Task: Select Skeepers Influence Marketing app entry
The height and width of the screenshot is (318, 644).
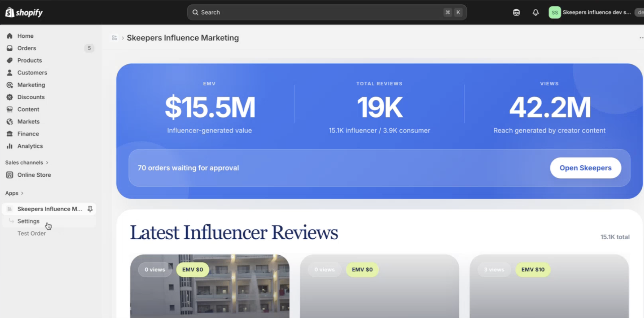Action: (49, 209)
